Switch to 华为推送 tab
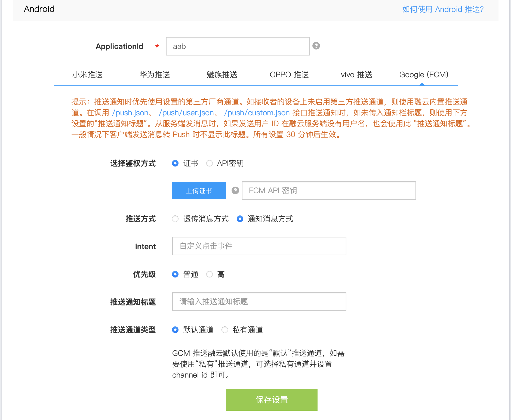511x420 pixels. pos(155,75)
